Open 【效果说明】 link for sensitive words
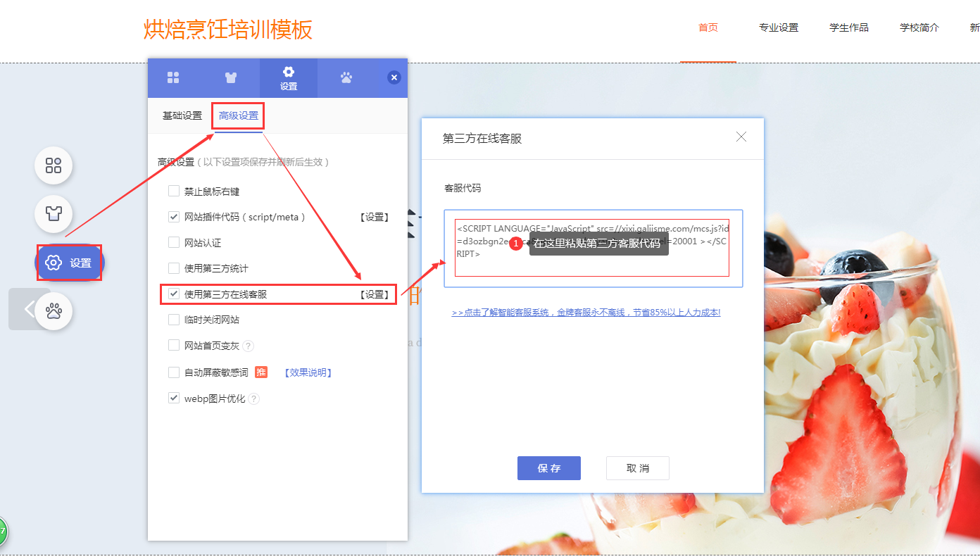Viewport: 980px width, 559px height. click(308, 372)
